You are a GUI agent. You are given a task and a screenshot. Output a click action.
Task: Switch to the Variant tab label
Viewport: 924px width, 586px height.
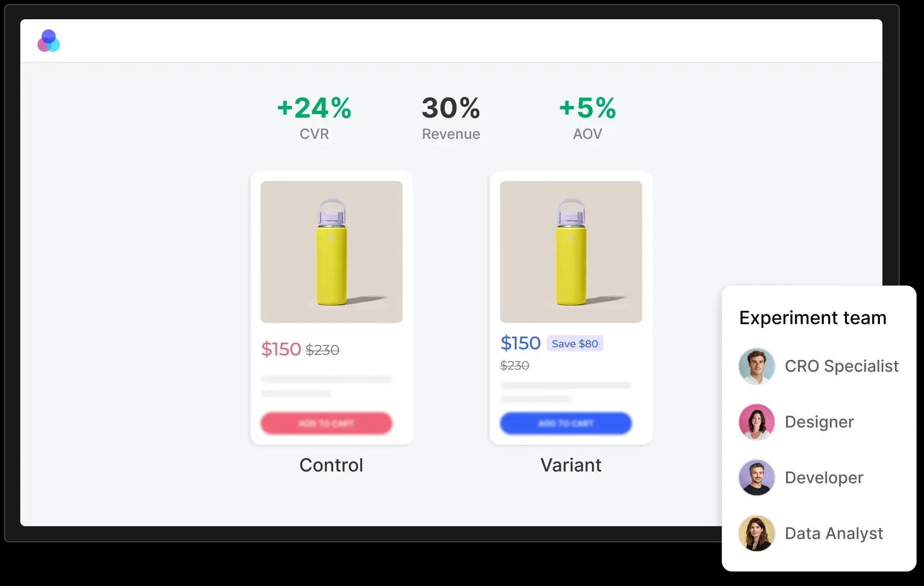(571, 465)
